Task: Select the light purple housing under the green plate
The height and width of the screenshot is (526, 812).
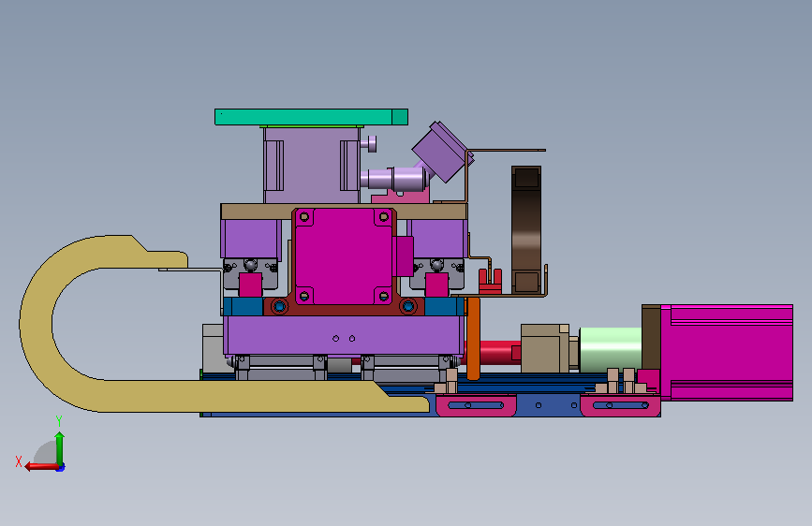Action: (x=311, y=165)
